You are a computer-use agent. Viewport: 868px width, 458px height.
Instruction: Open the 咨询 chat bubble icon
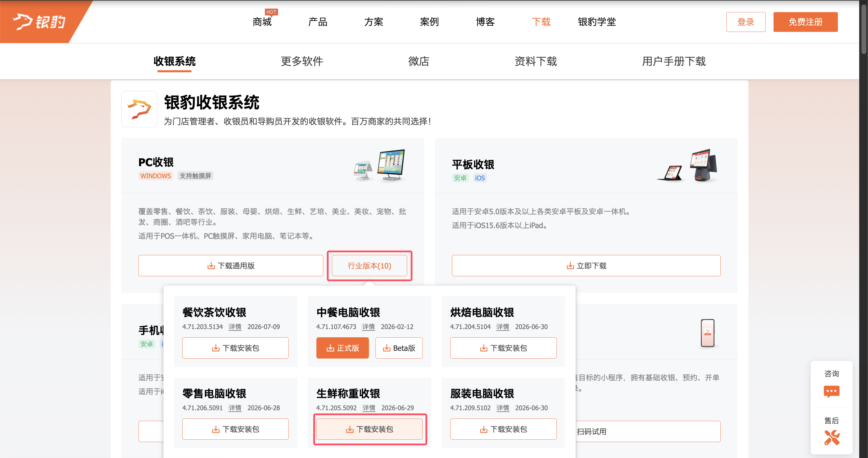click(x=831, y=392)
